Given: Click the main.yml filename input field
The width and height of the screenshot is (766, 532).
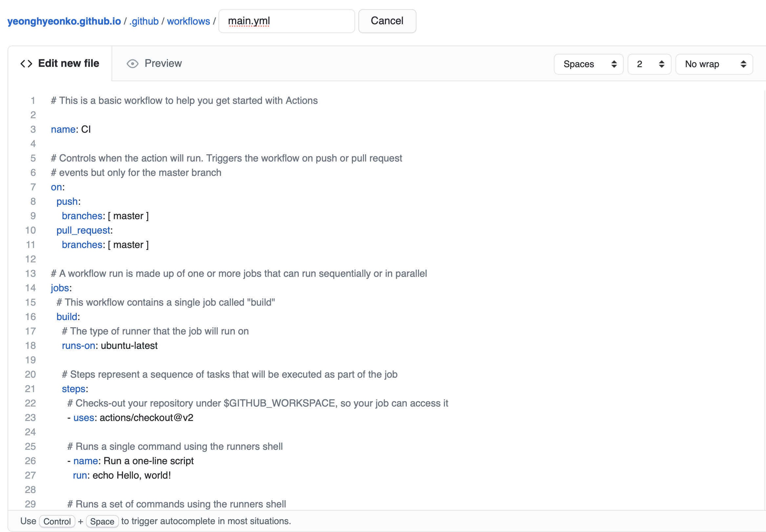Looking at the screenshot, I should (x=286, y=21).
